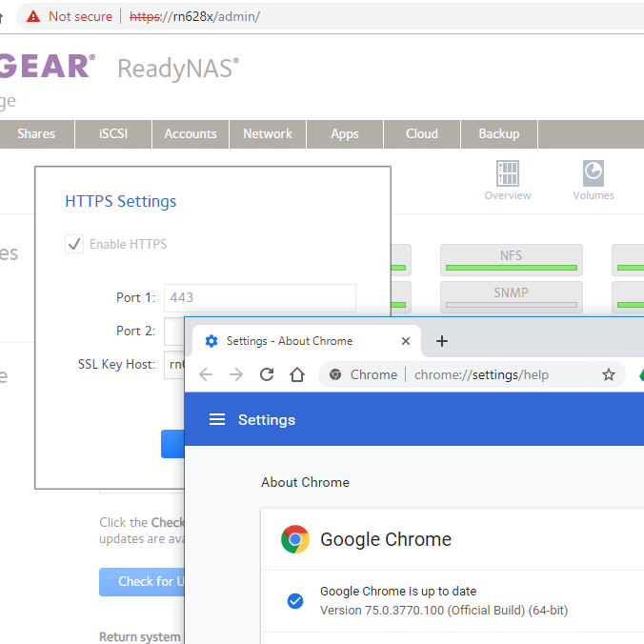Reload the chrome://settings/help page
644x644 pixels.
tap(267, 374)
